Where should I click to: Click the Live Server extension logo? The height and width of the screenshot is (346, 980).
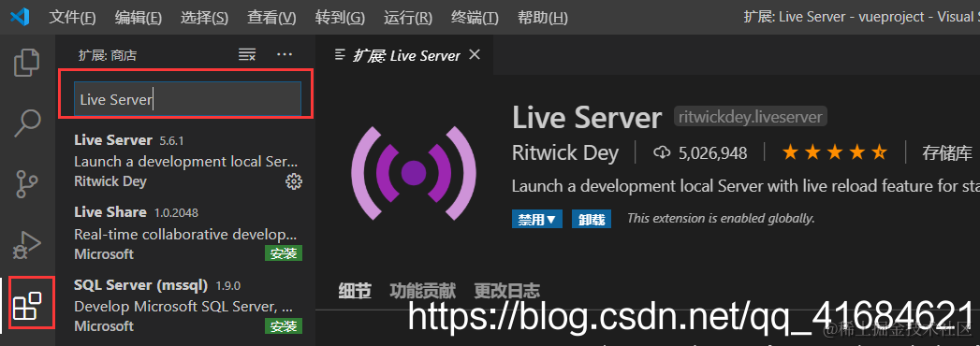pyautogui.click(x=414, y=172)
